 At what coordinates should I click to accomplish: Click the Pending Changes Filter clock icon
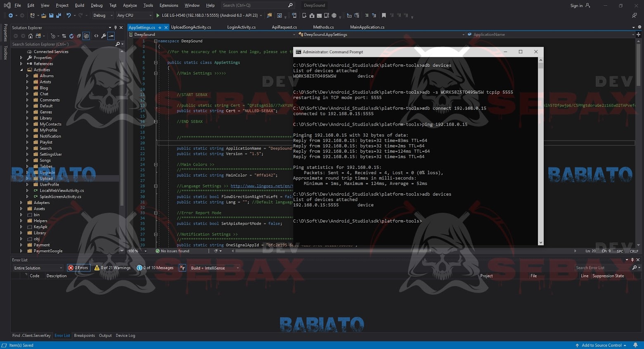[x=53, y=36]
